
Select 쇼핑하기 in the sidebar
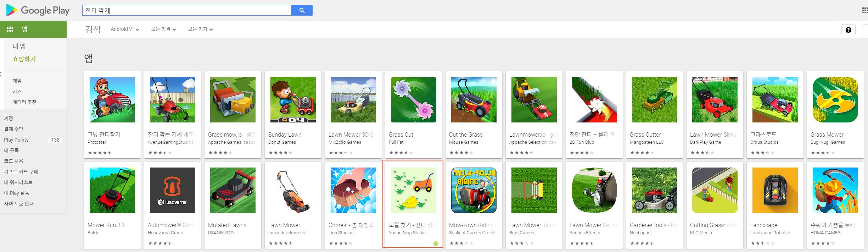[24, 59]
